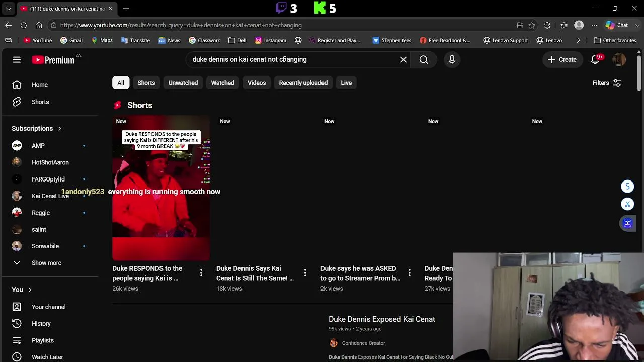Open the split screen button in address bar

tap(520, 25)
